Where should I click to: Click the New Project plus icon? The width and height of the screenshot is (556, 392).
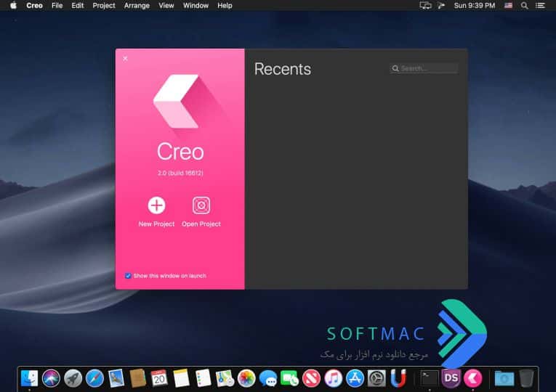[x=156, y=205]
